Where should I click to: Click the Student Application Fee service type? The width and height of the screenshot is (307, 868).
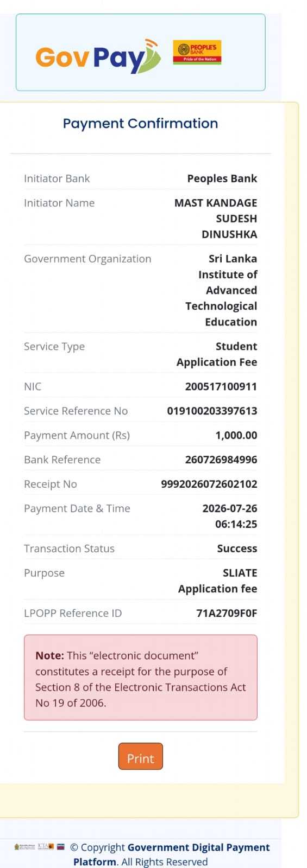(217, 354)
